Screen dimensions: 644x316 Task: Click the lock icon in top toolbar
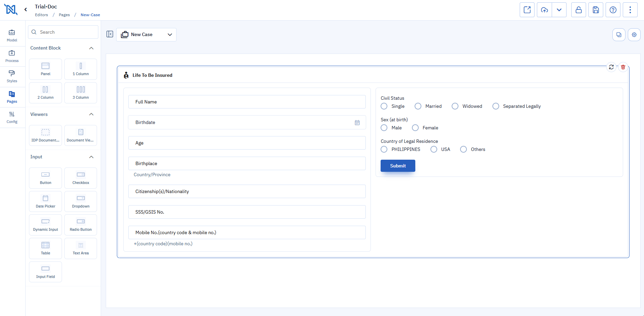point(578,10)
